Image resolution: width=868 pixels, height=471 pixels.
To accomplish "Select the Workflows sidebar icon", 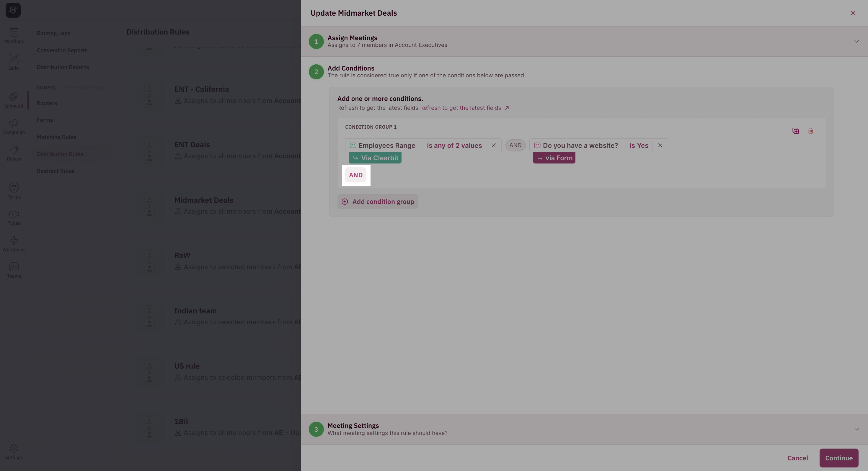I will [x=14, y=243].
